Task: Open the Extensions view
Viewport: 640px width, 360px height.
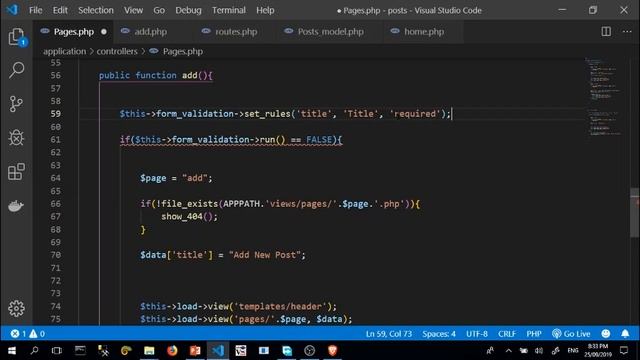Action: [x=16, y=171]
